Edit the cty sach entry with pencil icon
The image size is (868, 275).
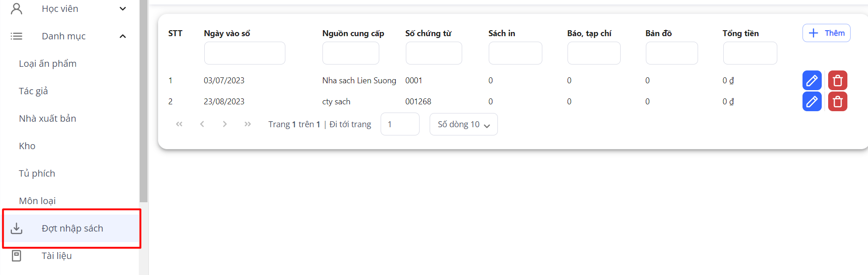(812, 102)
